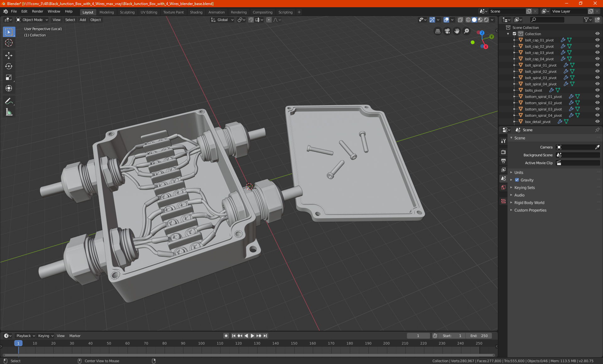
Task: Expand the Units panel
Action: pyautogui.click(x=519, y=173)
